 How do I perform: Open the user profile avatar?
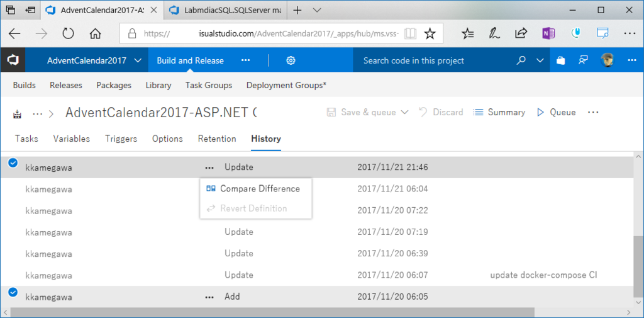607,60
